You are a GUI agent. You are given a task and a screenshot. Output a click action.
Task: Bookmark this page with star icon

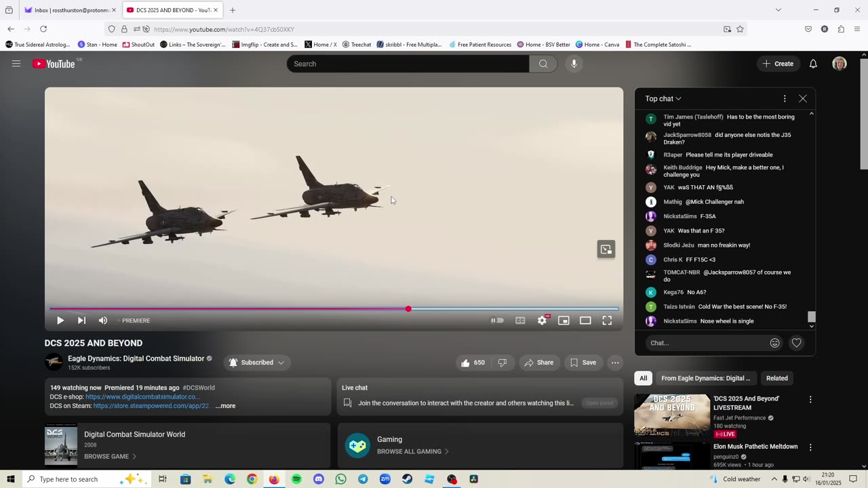click(740, 29)
